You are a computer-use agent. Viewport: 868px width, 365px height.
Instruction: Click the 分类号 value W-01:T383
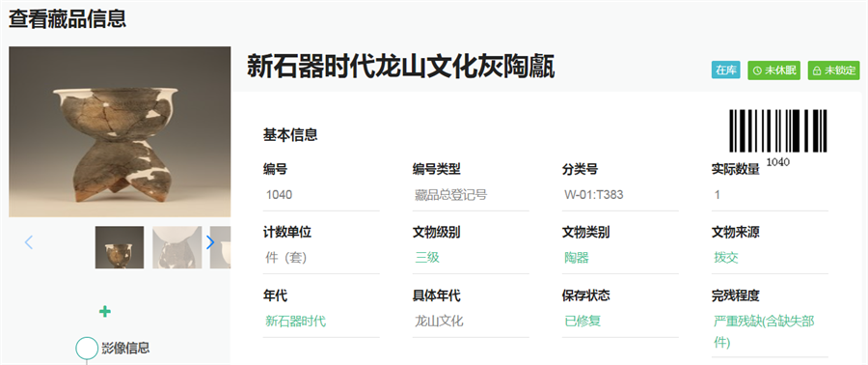click(x=620, y=195)
